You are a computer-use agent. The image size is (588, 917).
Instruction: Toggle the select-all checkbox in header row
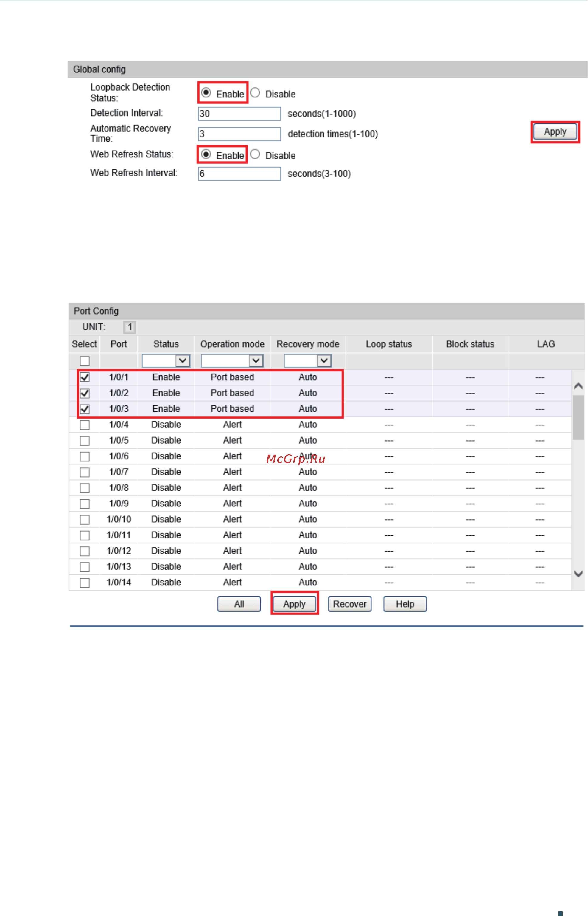click(x=85, y=361)
